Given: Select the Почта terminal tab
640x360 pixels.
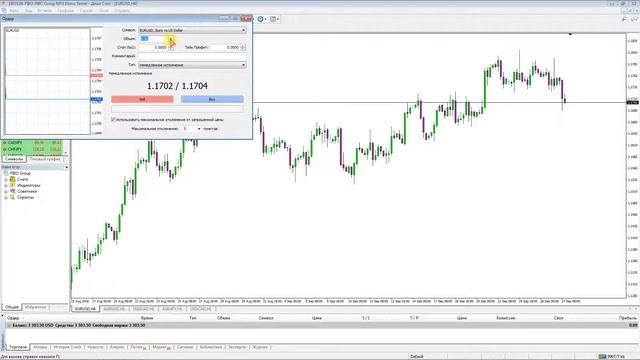Looking at the screenshot, I should point(138,347).
